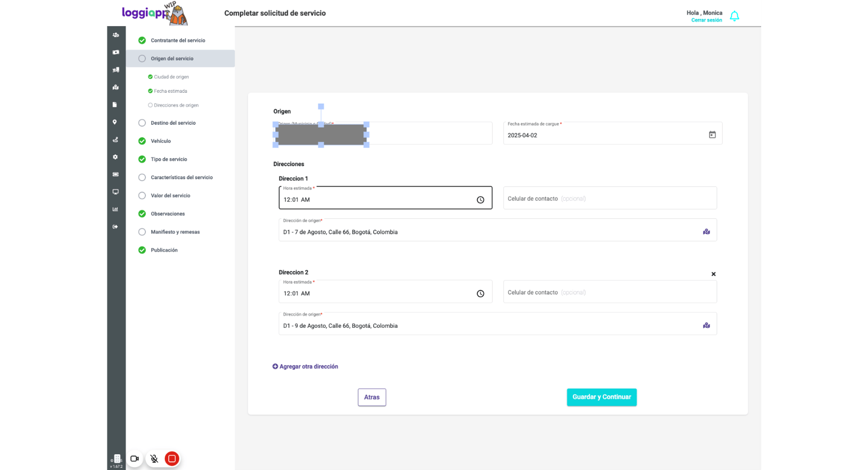Open the document file icon in sidebar
The height and width of the screenshot is (470, 868).
coord(114,105)
